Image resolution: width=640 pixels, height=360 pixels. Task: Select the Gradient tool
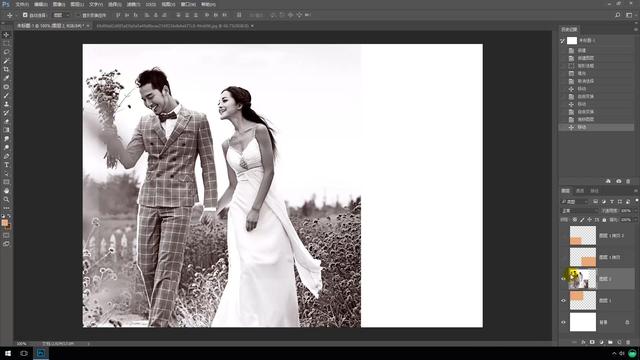[x=6, y=130]
